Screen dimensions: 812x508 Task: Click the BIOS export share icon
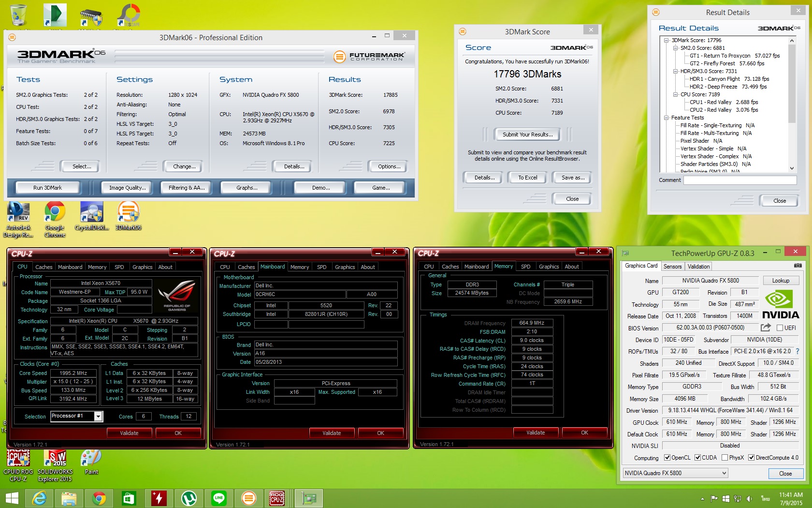pyautogui.click(x=766, y=328)
